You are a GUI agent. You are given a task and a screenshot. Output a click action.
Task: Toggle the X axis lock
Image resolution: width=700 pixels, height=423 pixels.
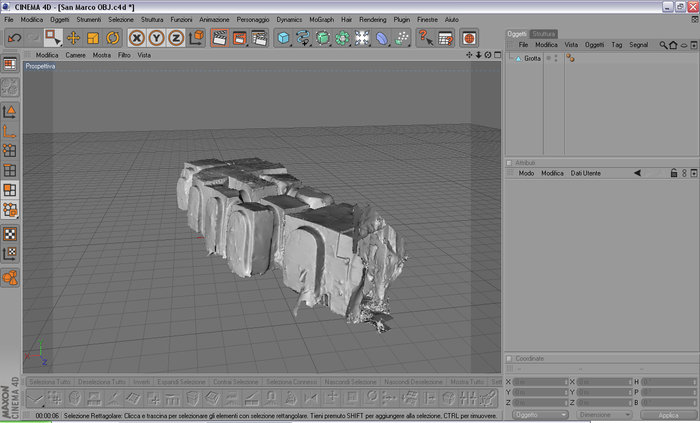point(137,38)
